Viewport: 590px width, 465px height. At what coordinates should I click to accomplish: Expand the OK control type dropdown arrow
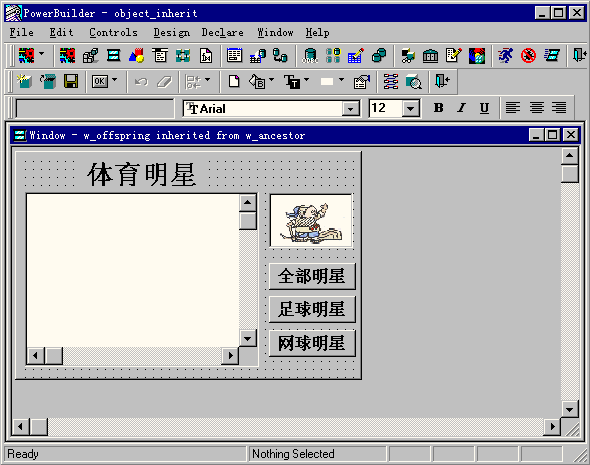pyautogui.click(x=115, y=80)
